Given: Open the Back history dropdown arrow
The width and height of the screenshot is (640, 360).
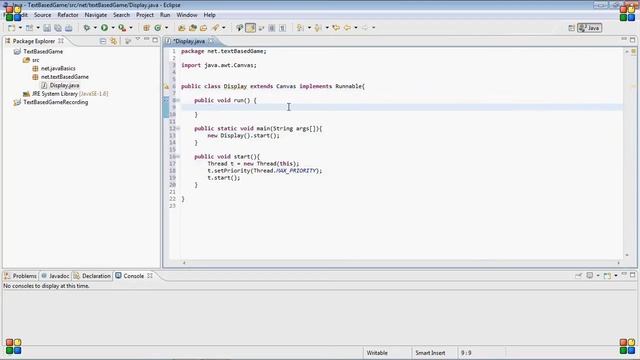Looking at the screenshot, I should pyautogui.click(x=356, y=28).
